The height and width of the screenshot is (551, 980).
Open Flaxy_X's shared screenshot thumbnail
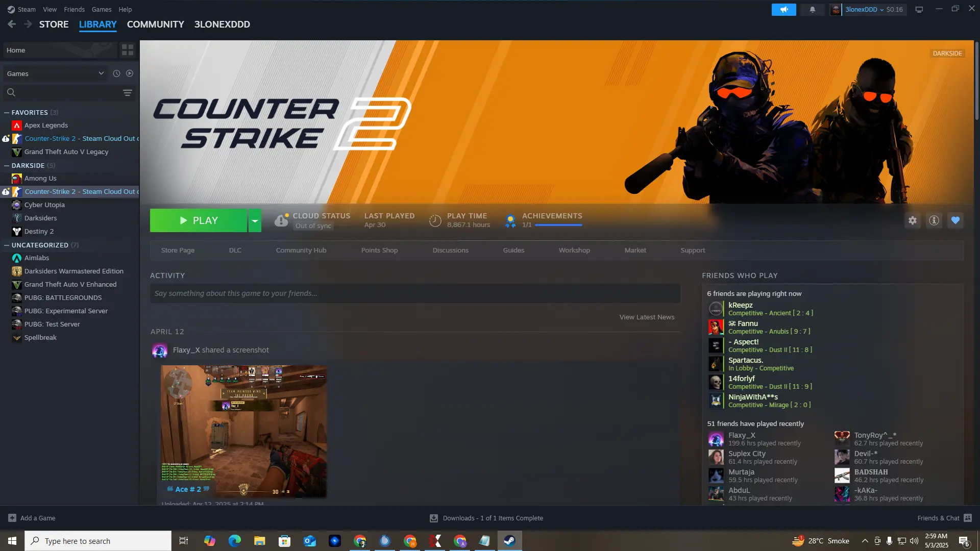pyautogui.click(x=243, y=431)
